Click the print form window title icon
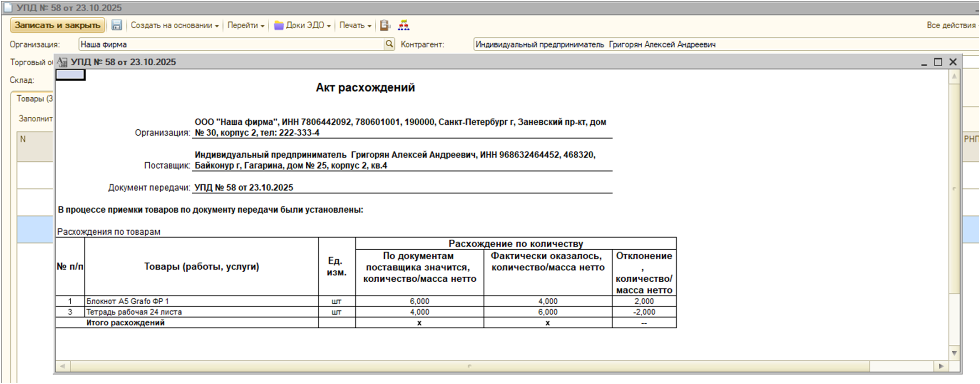Image resolution: width=980 pixels, height=384 pixels. pos(63,62)
